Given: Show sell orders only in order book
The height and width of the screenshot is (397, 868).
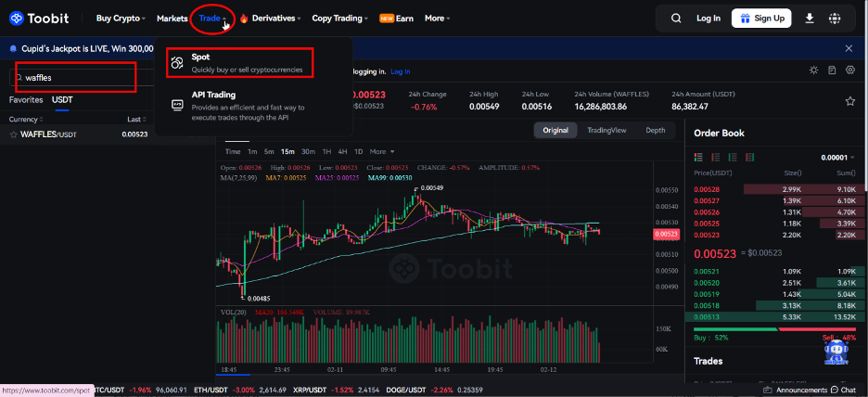Looking at the screenshot, I should (715, 158).
